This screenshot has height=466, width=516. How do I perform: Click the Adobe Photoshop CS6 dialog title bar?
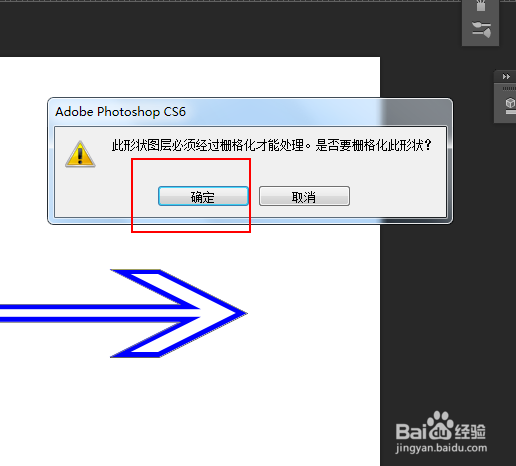(250, 112)
